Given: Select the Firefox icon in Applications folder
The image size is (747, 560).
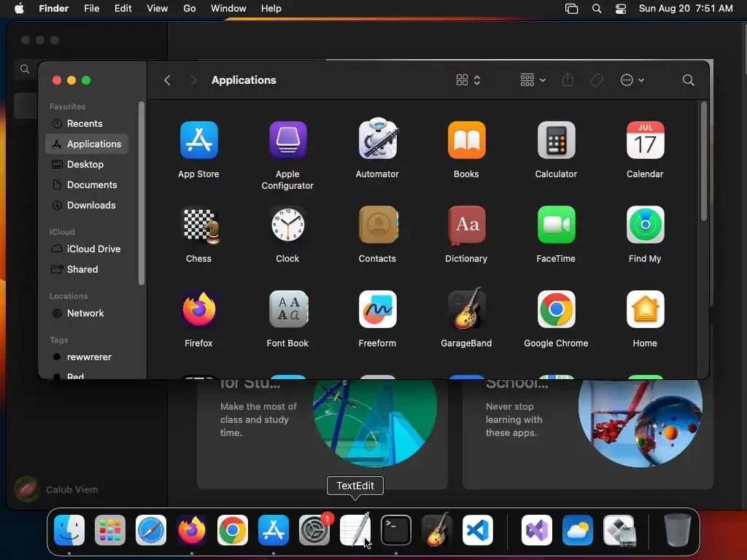Looking at the screenshot, I should coord(198,309).
